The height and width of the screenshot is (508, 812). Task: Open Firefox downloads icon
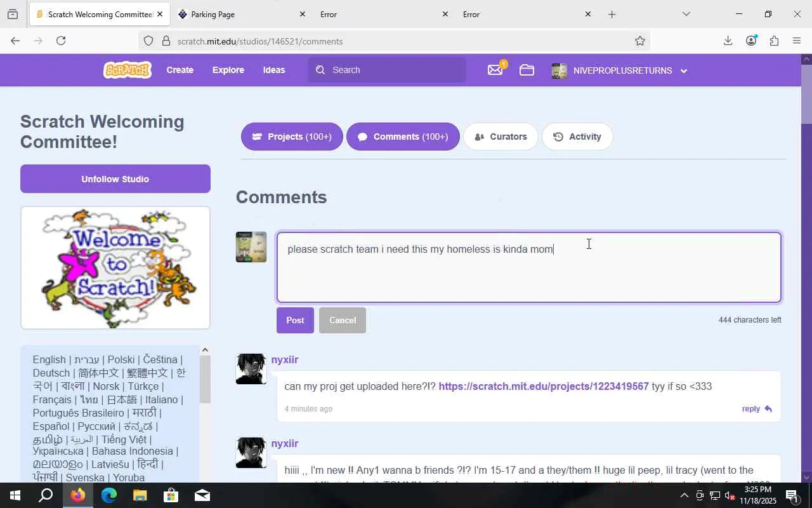[728, 41]
